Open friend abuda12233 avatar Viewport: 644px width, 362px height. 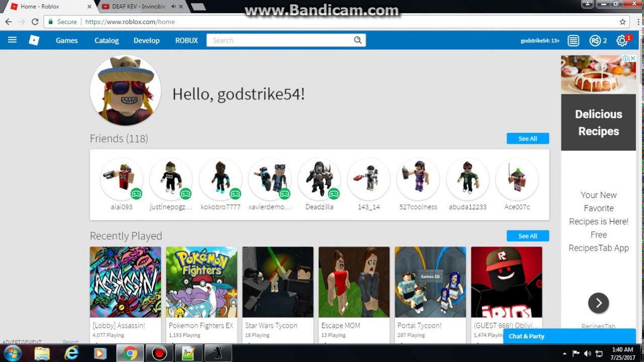(x=467, y=179)
